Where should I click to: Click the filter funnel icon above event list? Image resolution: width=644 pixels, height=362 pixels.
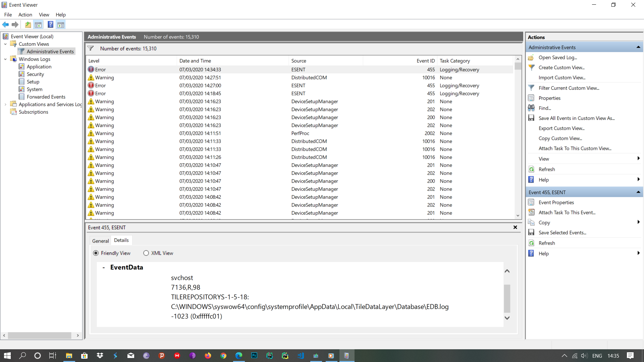[91, 49]
